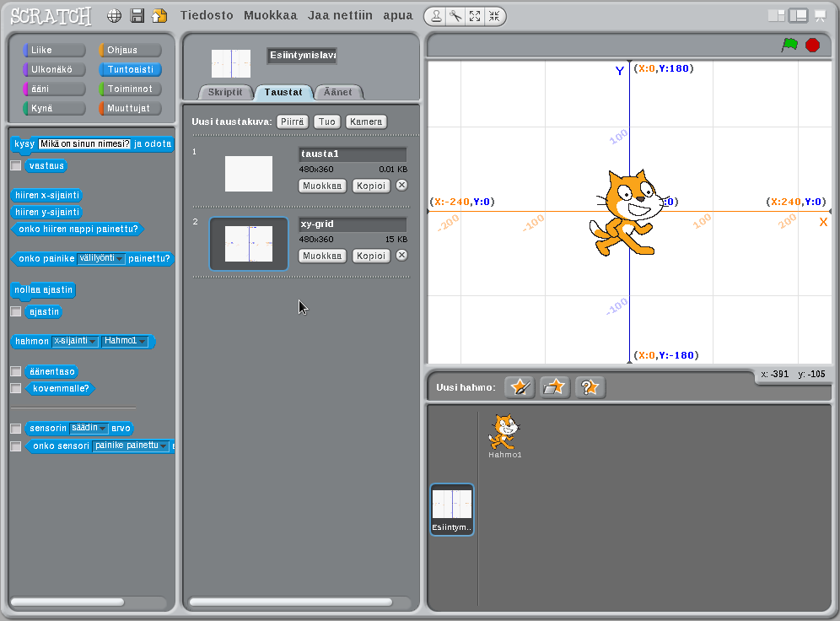Delete the tausta1 background
Image resolution: width=840 pixels, height=621 pixels.
click(401, 186)
